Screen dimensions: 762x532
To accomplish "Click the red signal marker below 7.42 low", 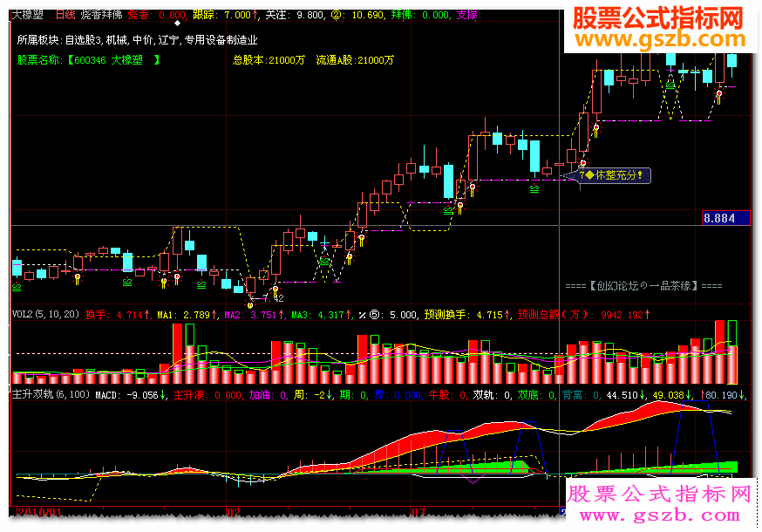I will (250, 305).
